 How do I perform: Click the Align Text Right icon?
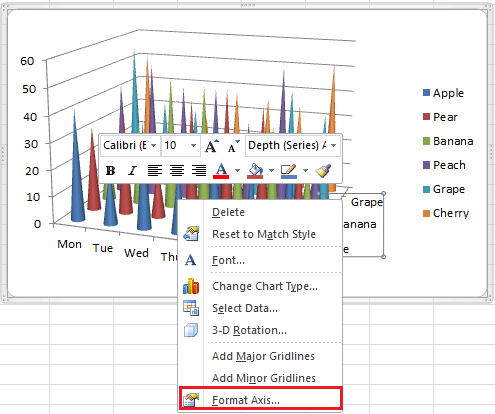click(199, 171)
